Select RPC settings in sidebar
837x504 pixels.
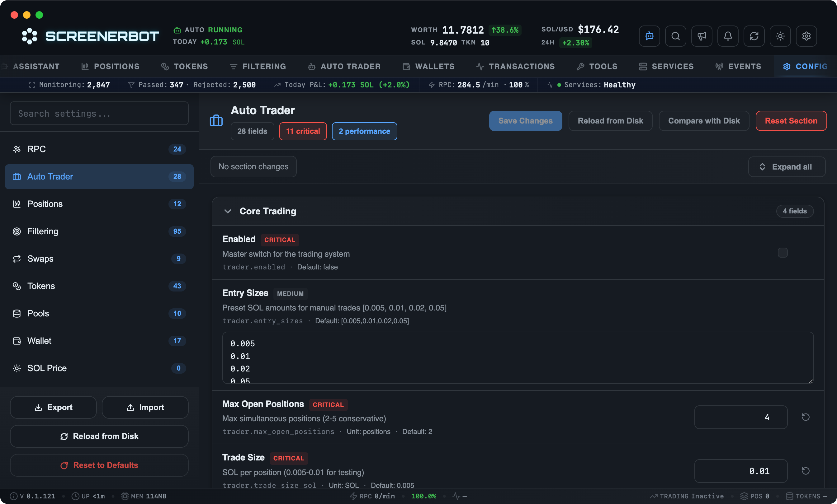[99, 149]
